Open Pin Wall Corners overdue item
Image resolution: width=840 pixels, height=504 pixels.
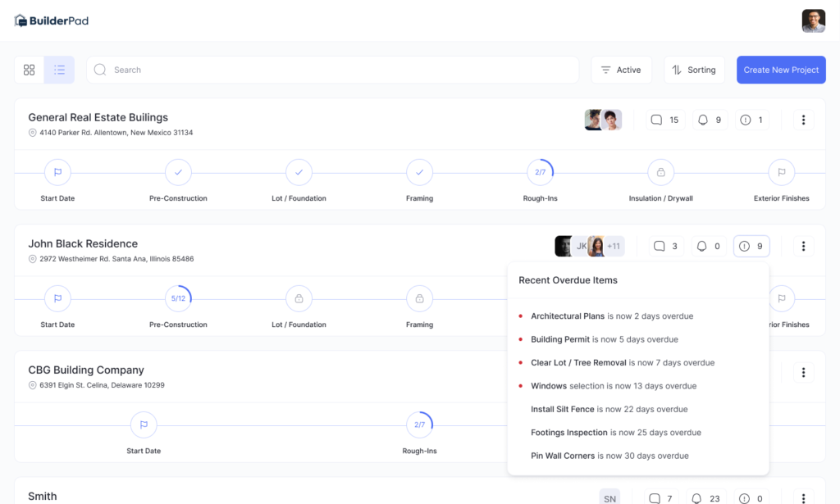609,456
